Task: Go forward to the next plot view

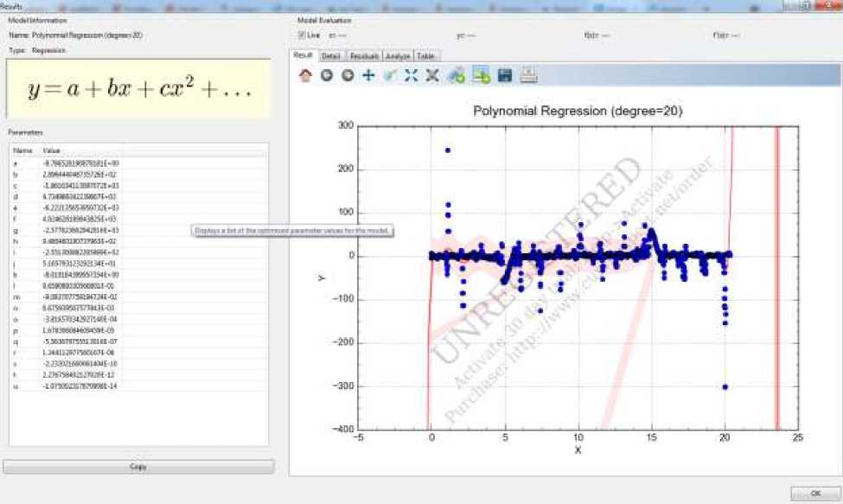Action: 348,76
